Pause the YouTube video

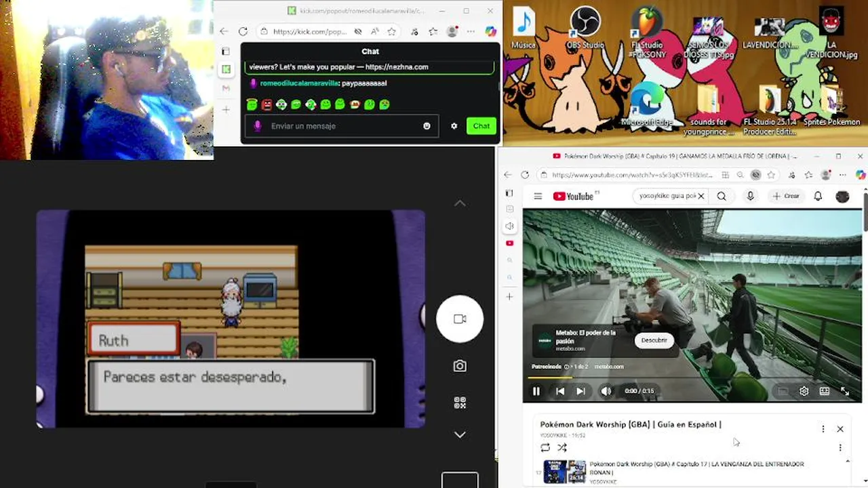(536, 391)
